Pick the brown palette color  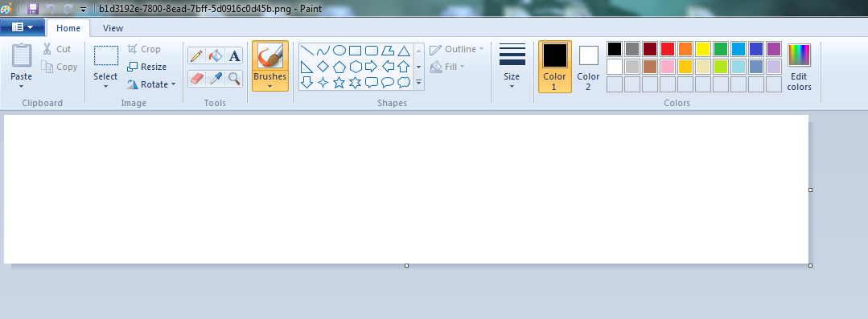[x=650, y=67]
